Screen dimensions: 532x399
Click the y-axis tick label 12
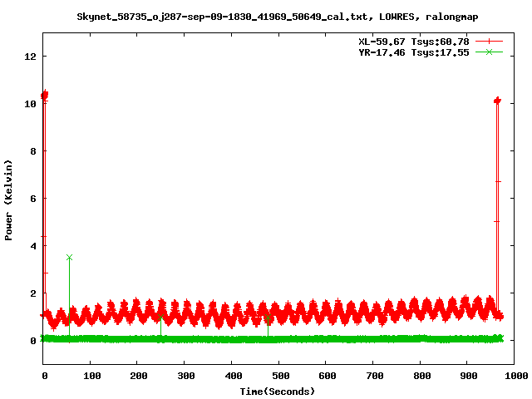coord(30,57)
